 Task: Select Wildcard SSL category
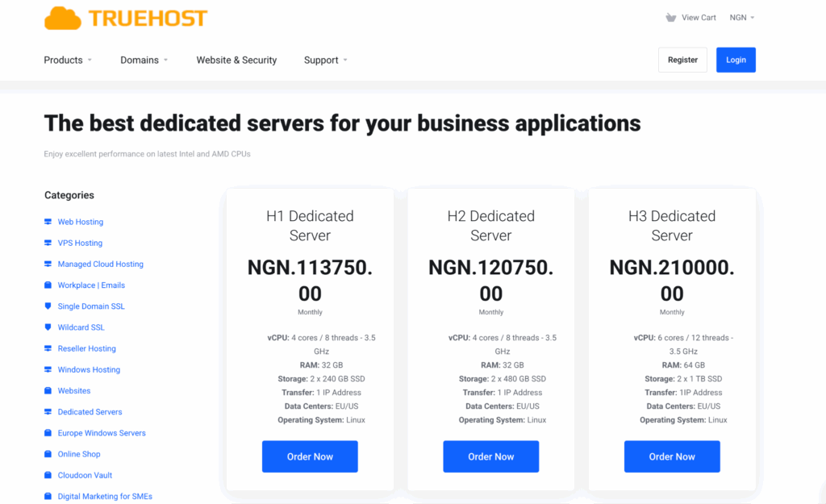click(x=81, y=327)
